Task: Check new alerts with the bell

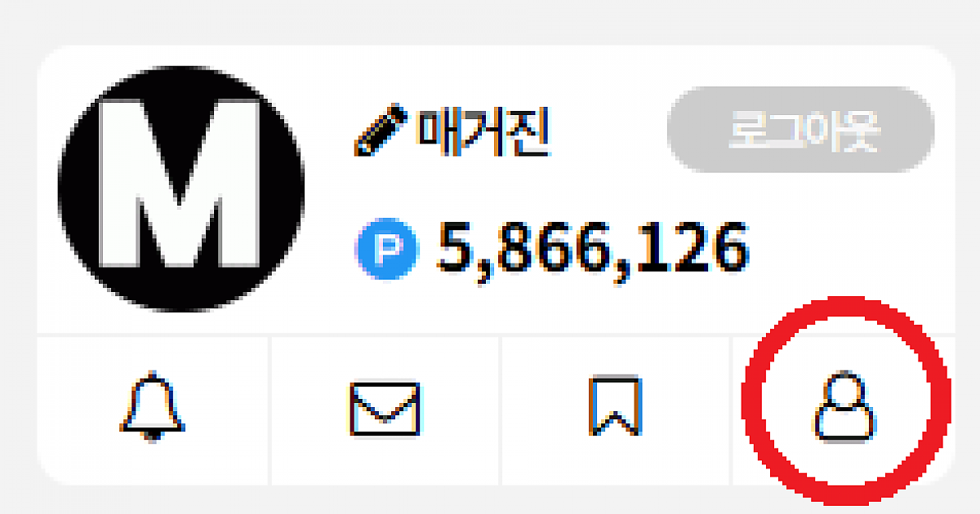Action: [x=153, y=407]
